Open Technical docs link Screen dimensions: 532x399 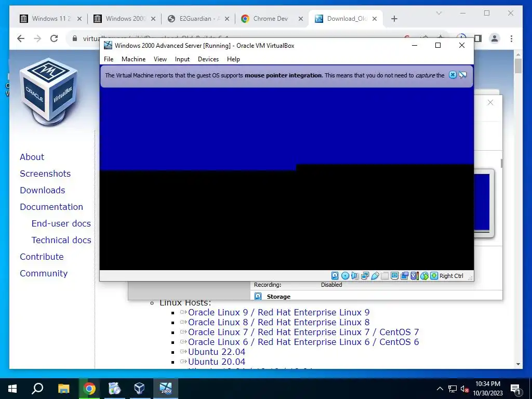(61, 240)
